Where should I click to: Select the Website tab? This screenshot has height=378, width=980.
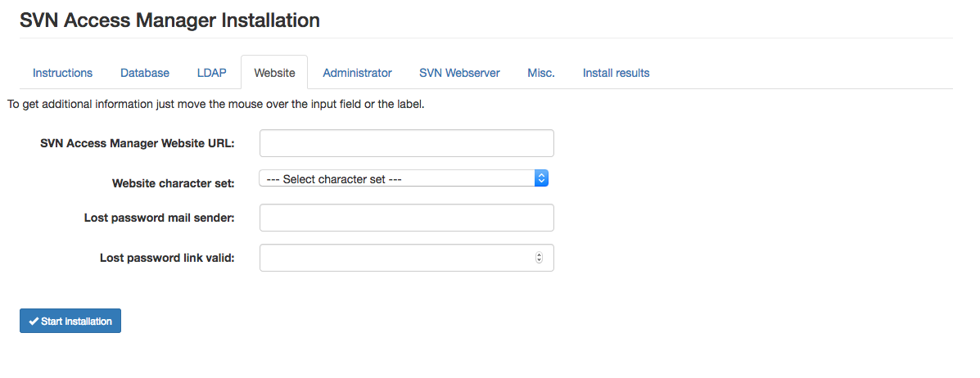pos(274,73)
